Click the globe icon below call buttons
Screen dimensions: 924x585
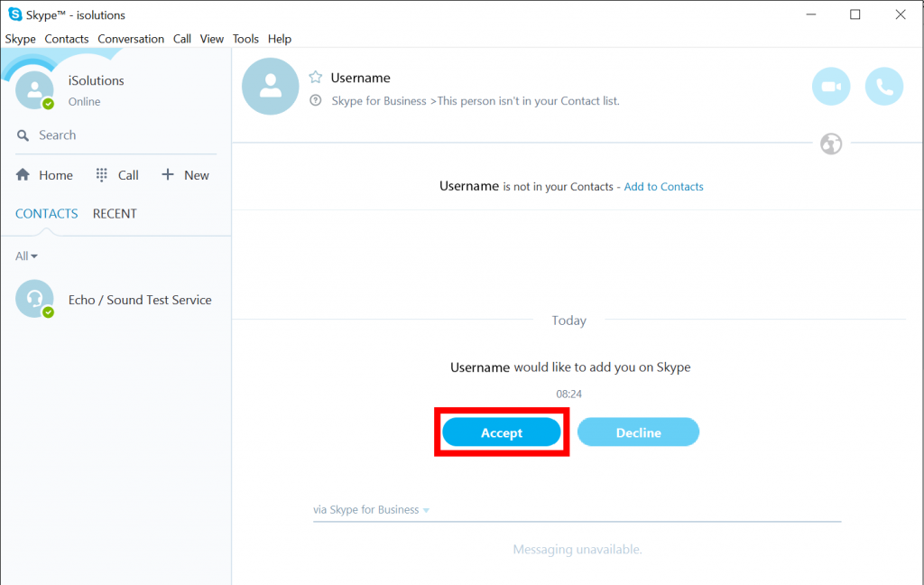pyautogui.click(x=831, y=144)
